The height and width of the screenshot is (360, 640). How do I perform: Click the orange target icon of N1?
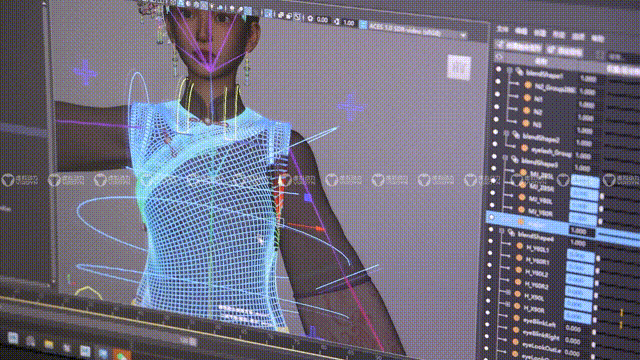(527, 98)
